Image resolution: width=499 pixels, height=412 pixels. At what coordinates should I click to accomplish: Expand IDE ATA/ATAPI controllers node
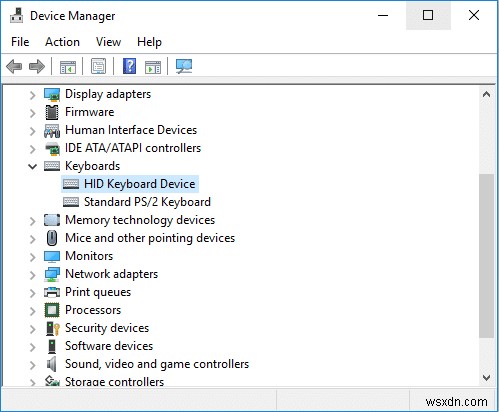coord(32,149)
